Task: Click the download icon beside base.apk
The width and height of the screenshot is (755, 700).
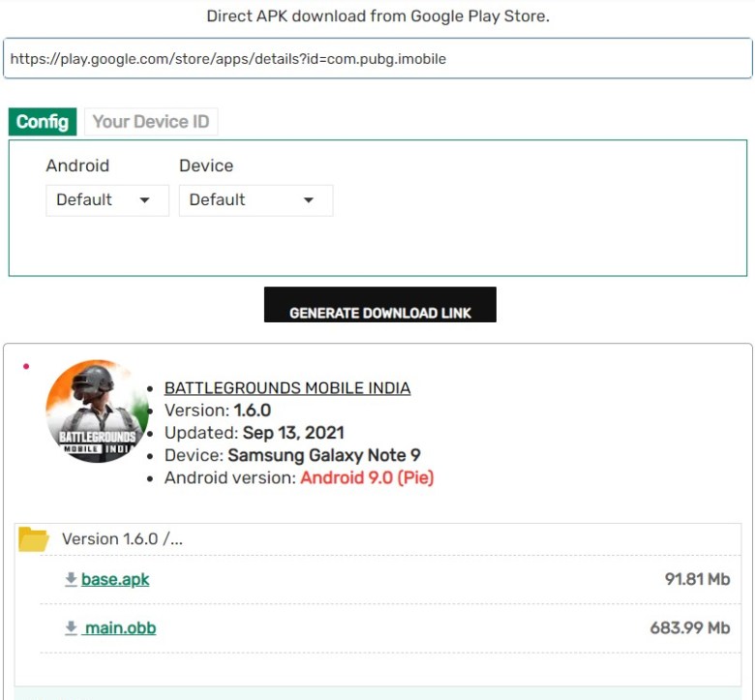Action: pos(71,579)
